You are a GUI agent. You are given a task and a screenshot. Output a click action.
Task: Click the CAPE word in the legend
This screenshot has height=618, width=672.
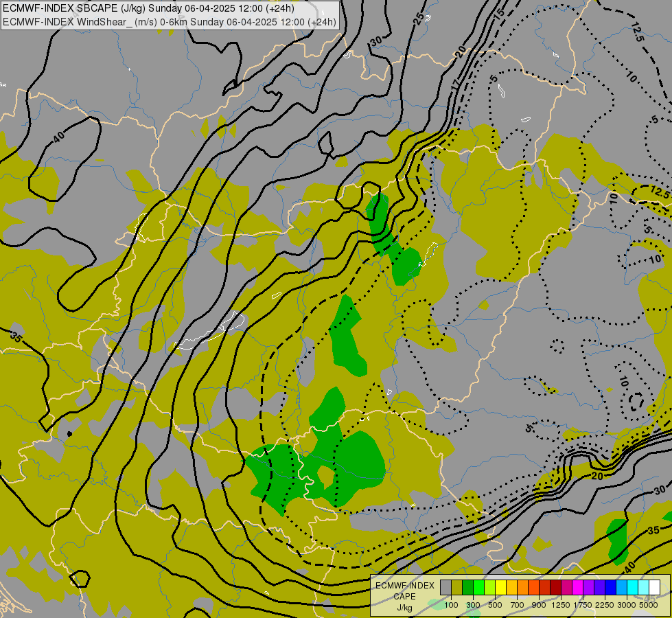tap(404, 597)
